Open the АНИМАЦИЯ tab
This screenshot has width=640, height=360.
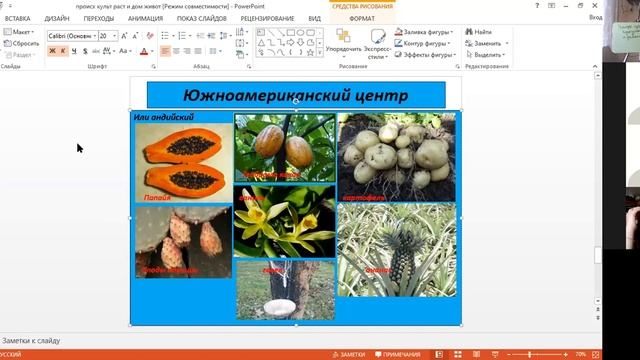click(145, 19)
